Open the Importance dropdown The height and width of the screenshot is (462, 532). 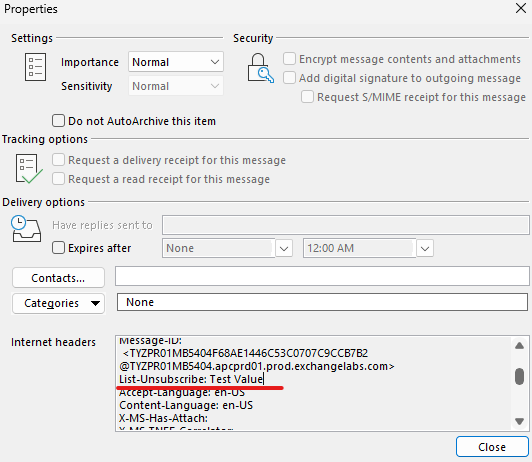pyautogui.click(x=176, y=62)
